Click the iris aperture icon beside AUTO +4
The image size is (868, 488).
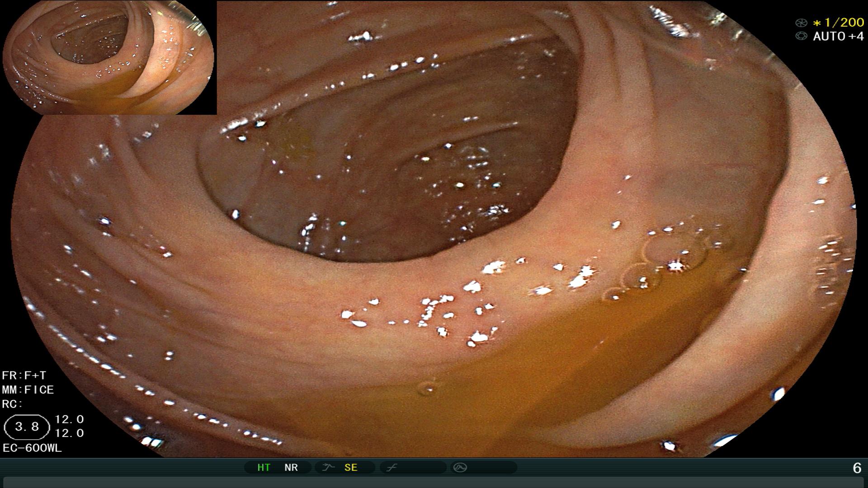pyautogui.click(x=801, y=36)
